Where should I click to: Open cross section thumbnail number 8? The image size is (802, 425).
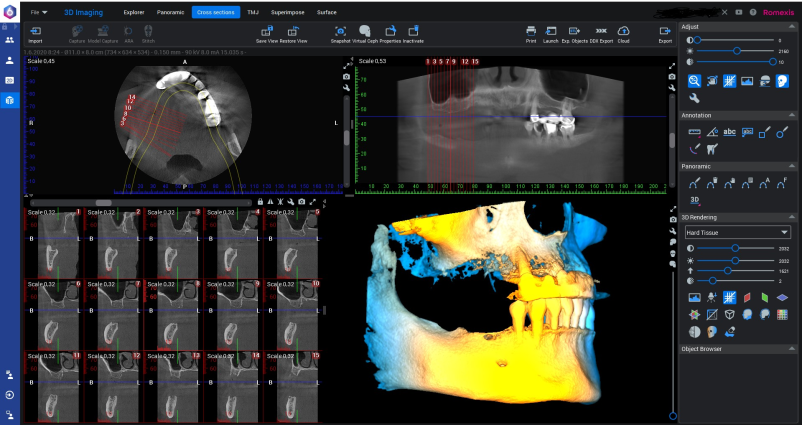pos(173,315)
